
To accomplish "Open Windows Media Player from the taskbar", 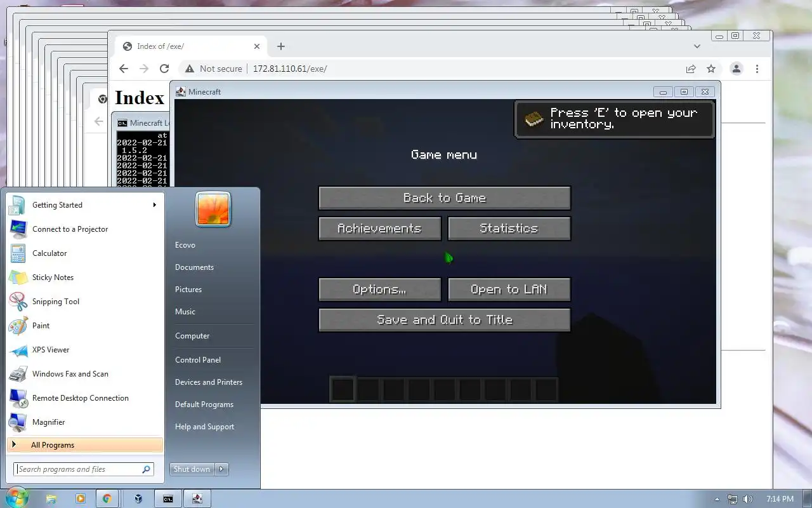I will coord(80,498).
